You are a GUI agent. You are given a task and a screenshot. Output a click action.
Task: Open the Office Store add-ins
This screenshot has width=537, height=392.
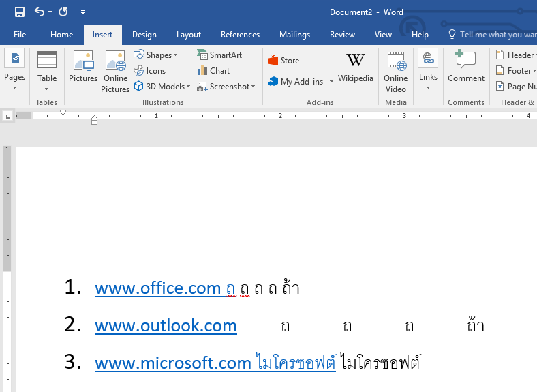283,60
